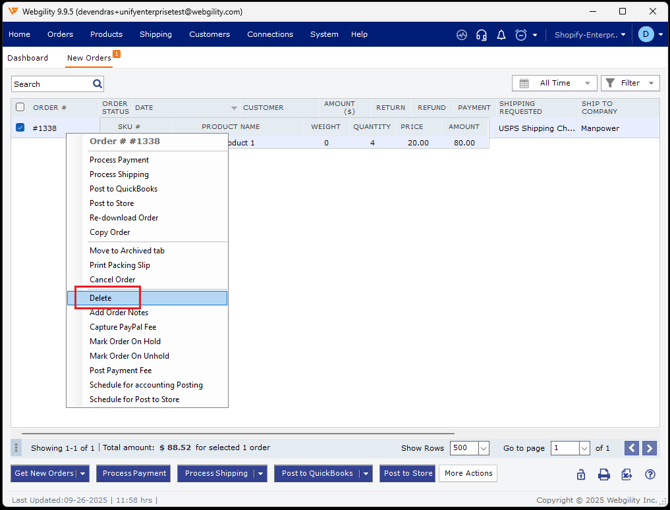Click the alarm clock scheduler icon

click(521, 35)
